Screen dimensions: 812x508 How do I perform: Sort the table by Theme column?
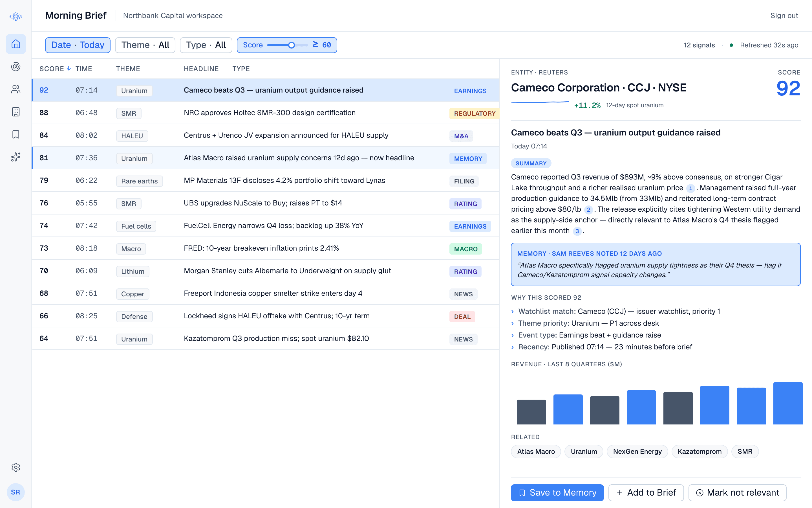(x=128, y=69)
